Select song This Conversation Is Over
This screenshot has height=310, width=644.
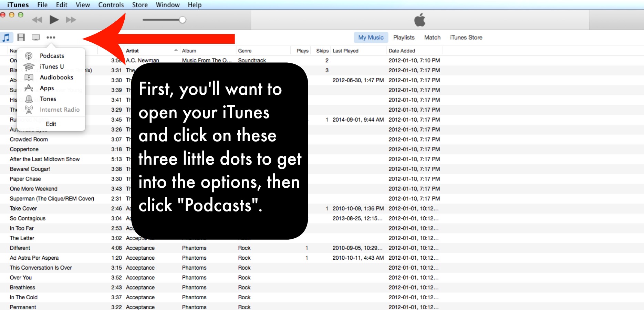pos(41,268)
